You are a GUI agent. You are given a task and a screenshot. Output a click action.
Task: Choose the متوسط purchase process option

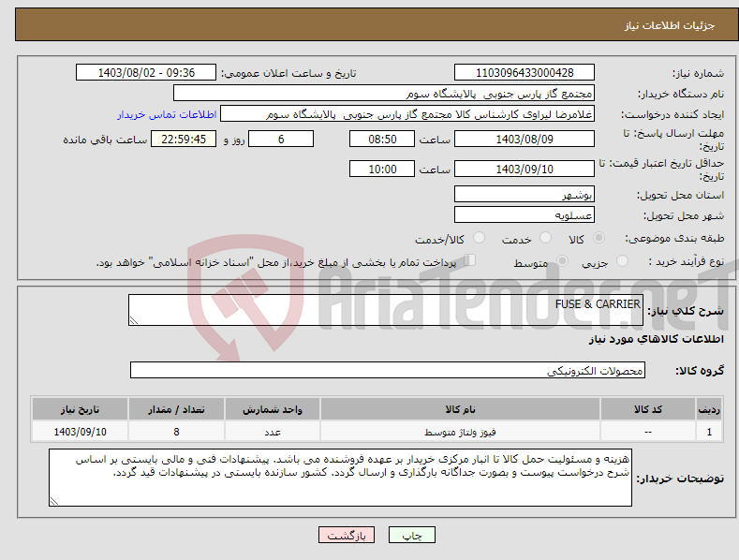pos(562,261)
